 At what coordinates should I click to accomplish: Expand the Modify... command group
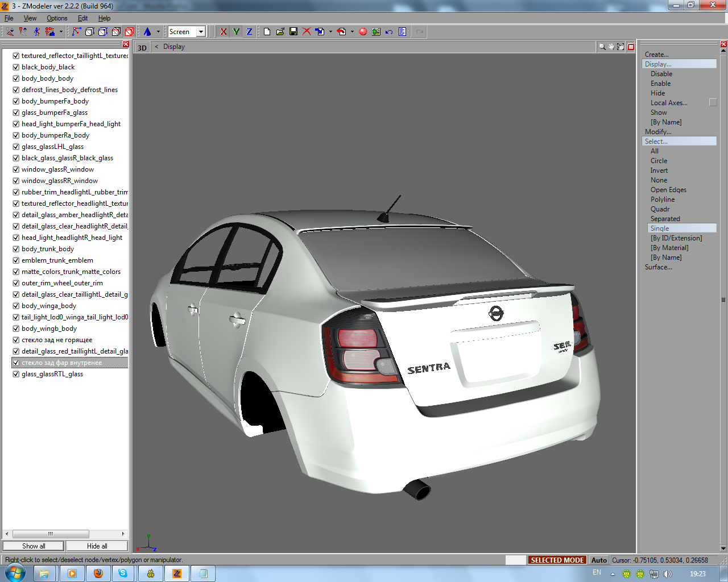tap(658, 132)
